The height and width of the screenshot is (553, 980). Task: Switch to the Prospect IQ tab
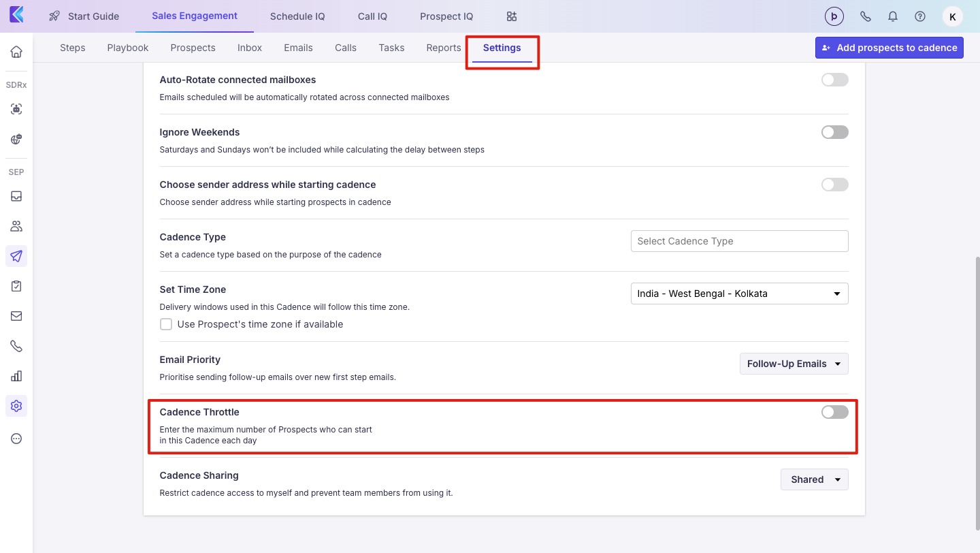[446, 16]
